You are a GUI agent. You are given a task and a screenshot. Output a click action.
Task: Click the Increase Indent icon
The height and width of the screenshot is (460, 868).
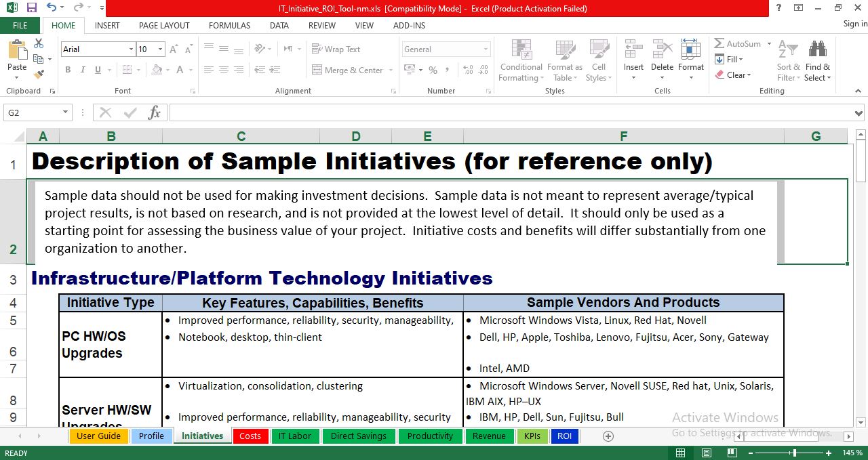point(275,70)
